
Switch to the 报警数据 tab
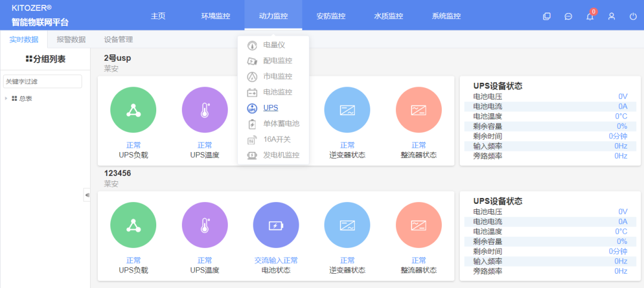71,39
